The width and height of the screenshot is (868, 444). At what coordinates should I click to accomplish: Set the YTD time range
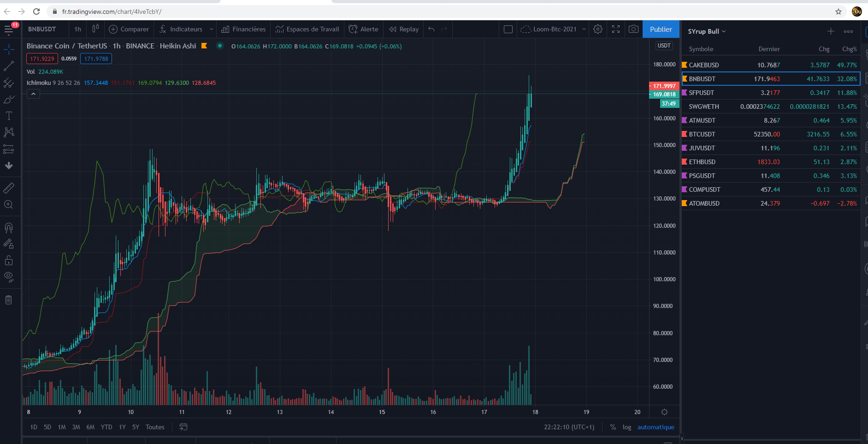pyautogui.click(x=106, y=427)
